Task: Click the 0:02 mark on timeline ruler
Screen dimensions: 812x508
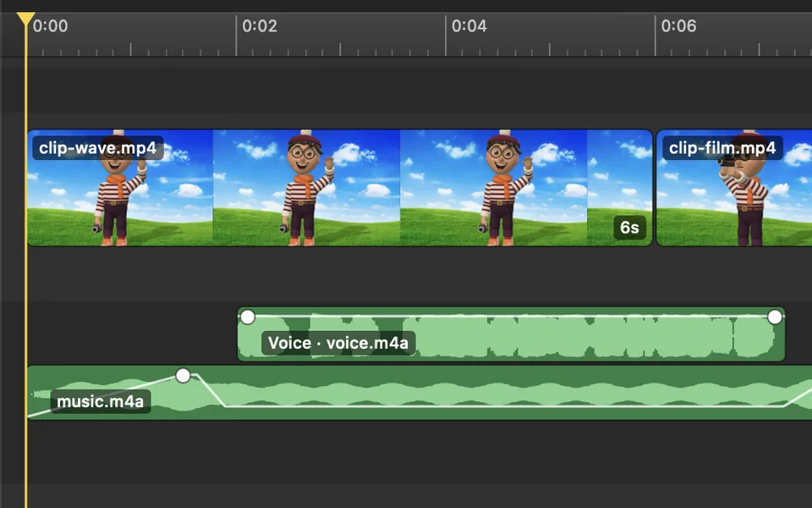Action: point(260,26)
